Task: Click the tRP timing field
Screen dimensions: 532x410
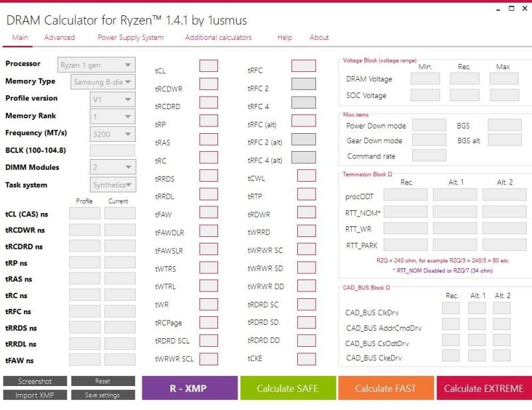Action: pos(209,120)
